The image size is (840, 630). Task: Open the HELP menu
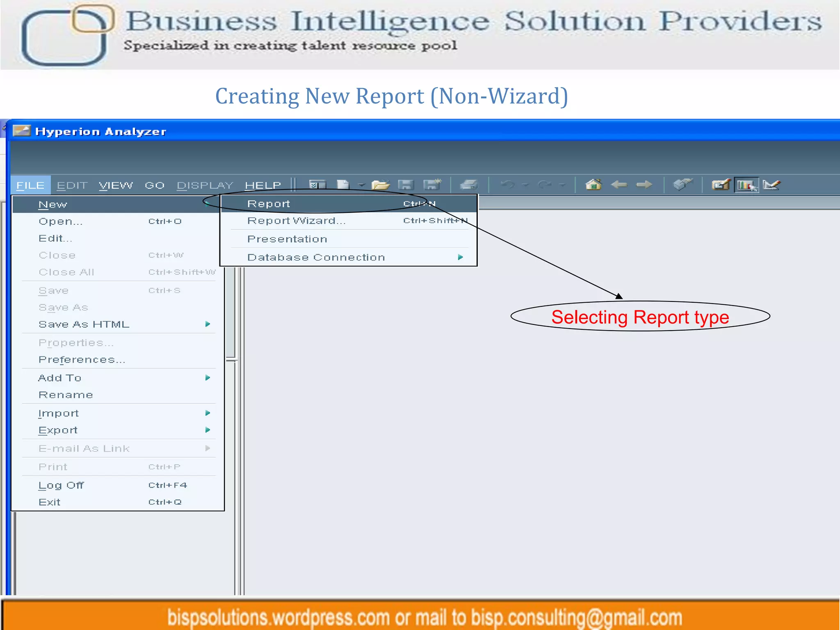point(263,185)
